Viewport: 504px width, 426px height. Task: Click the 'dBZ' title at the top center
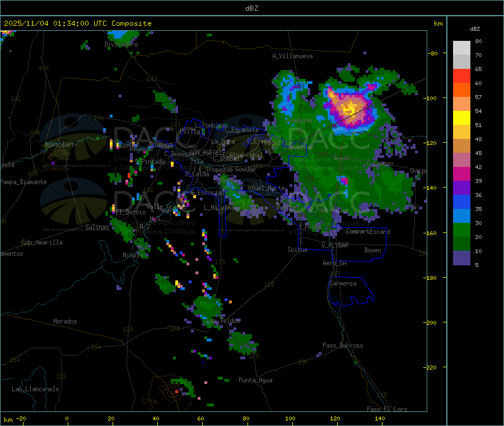coord(251,8)
